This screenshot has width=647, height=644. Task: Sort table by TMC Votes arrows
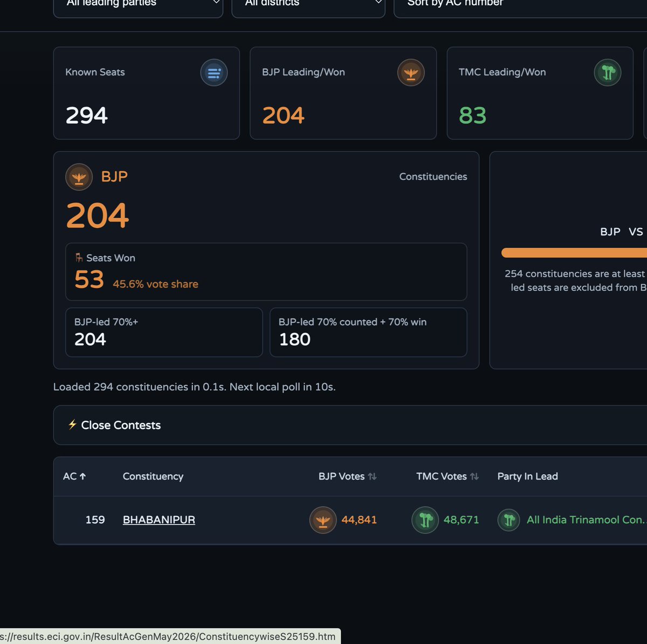[x=474, y=476]
